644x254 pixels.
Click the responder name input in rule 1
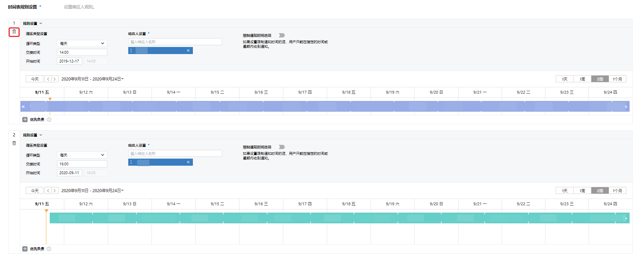tap(175, 42)
